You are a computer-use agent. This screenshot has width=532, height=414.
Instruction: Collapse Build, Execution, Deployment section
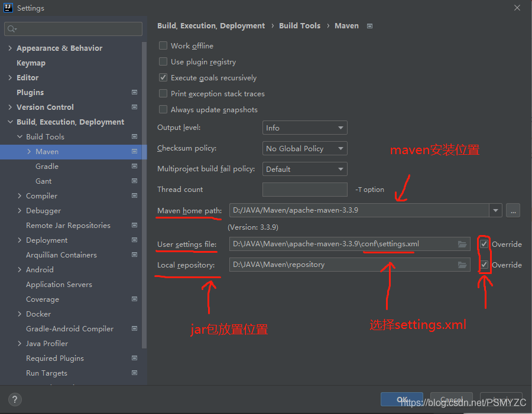10,122
